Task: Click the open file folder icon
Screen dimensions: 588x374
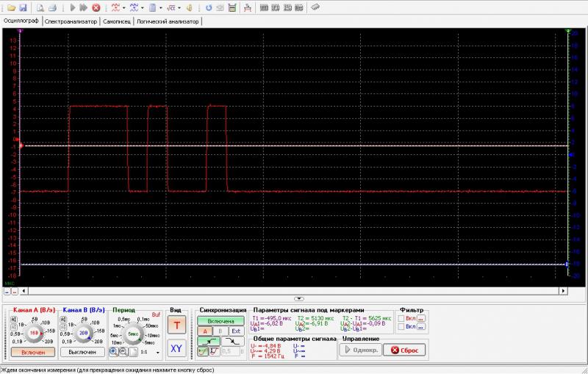Action: coord(12,7)
